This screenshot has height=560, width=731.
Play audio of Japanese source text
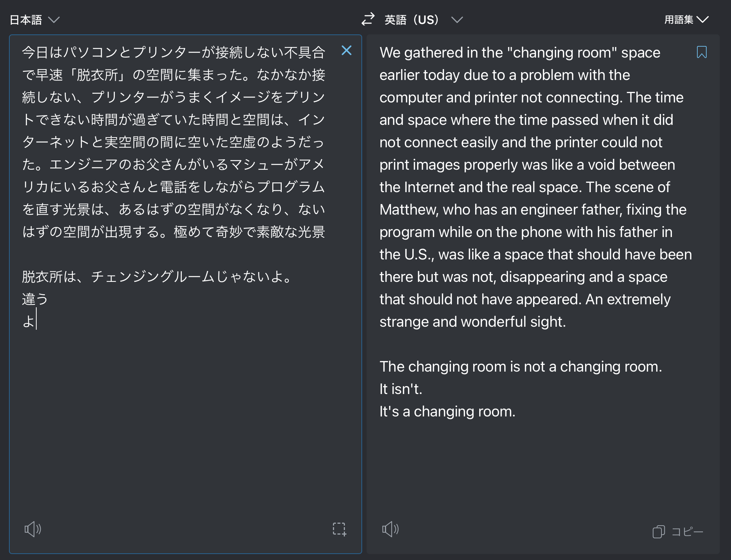click(33, 529)
